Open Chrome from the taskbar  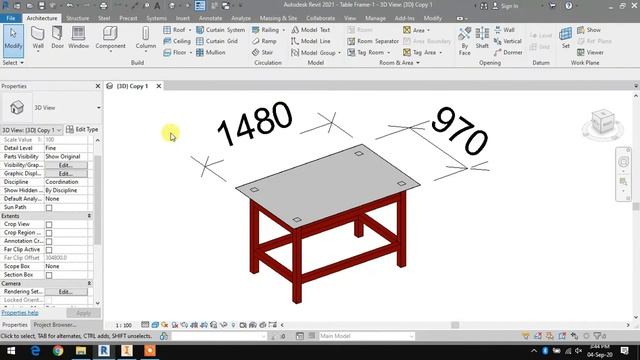58,351
